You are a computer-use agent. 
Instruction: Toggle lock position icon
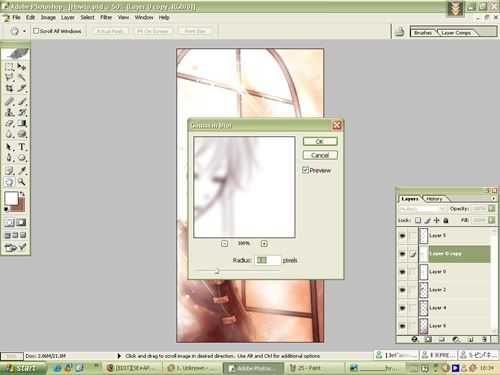[x=437, y=220]
